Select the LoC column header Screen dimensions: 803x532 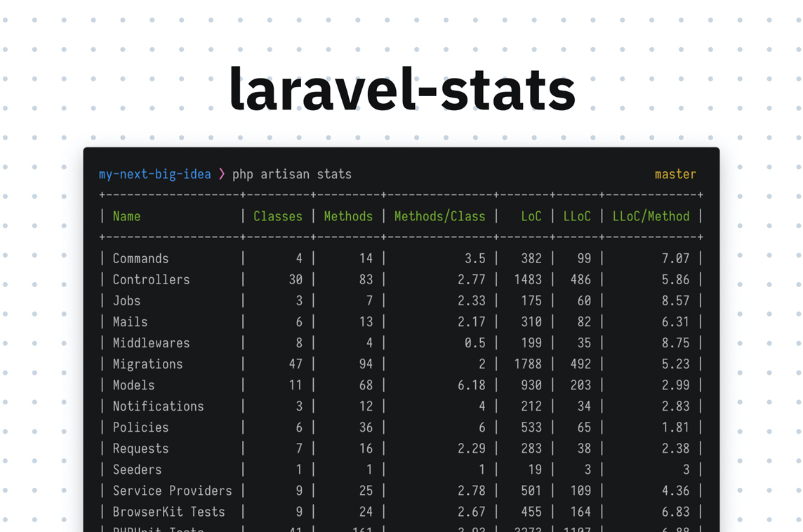click(x=531, y=216)
